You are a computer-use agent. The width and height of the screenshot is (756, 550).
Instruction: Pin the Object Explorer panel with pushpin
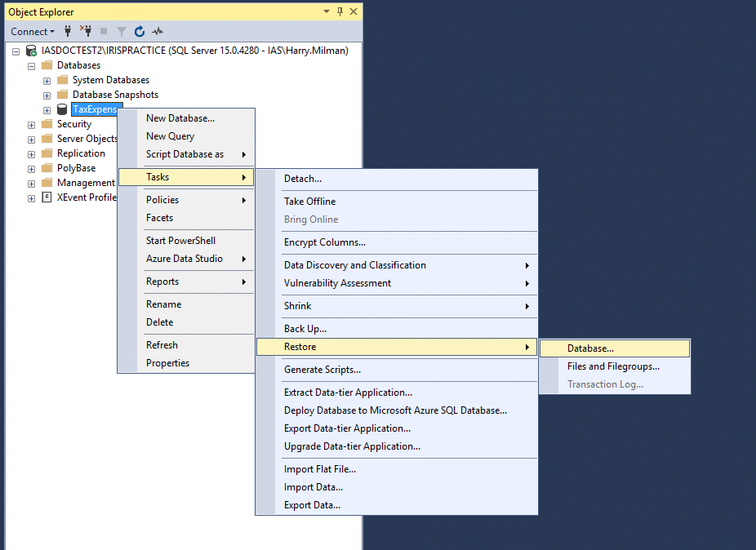tap(340, 11)
